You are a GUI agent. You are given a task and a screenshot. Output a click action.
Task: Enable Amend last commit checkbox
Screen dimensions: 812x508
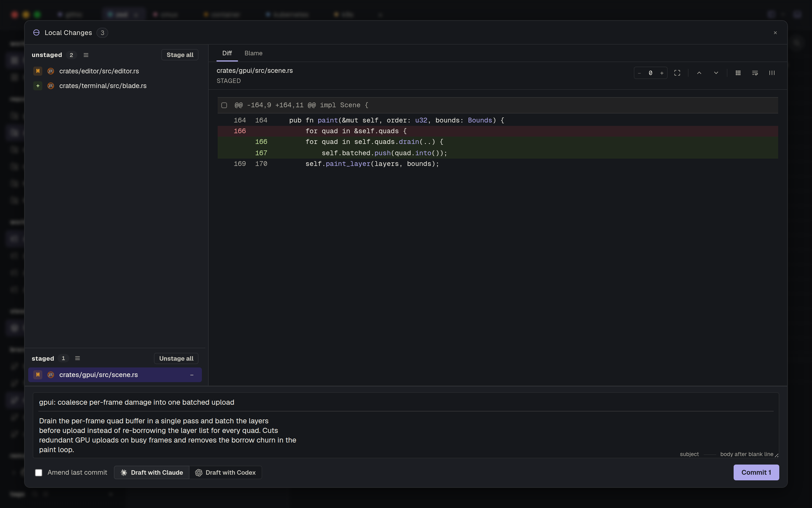[39, 472]
